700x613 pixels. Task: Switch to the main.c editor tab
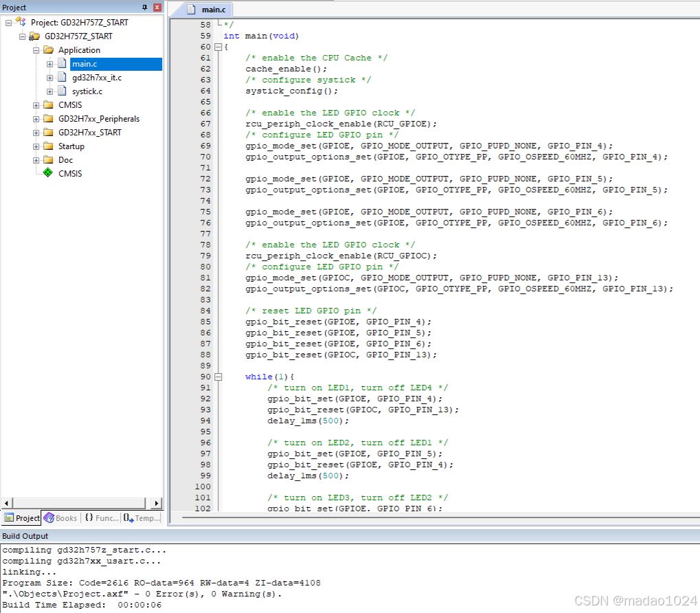tap(207, 10)
